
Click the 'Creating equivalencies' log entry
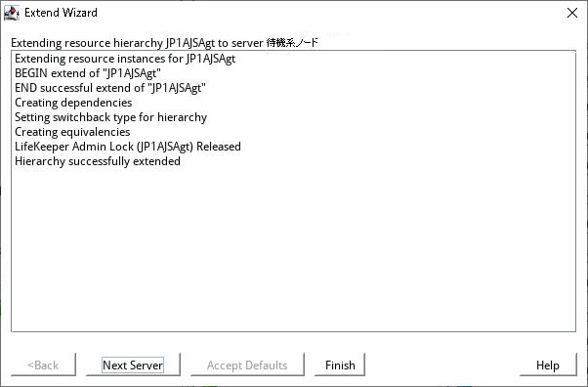72,132
